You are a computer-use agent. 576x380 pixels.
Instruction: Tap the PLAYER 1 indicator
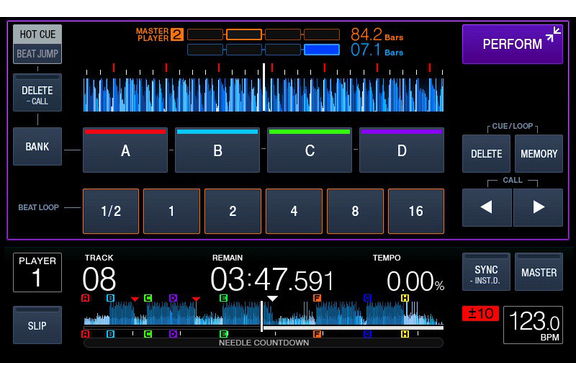pyautogui.click(x=37, y=272)
